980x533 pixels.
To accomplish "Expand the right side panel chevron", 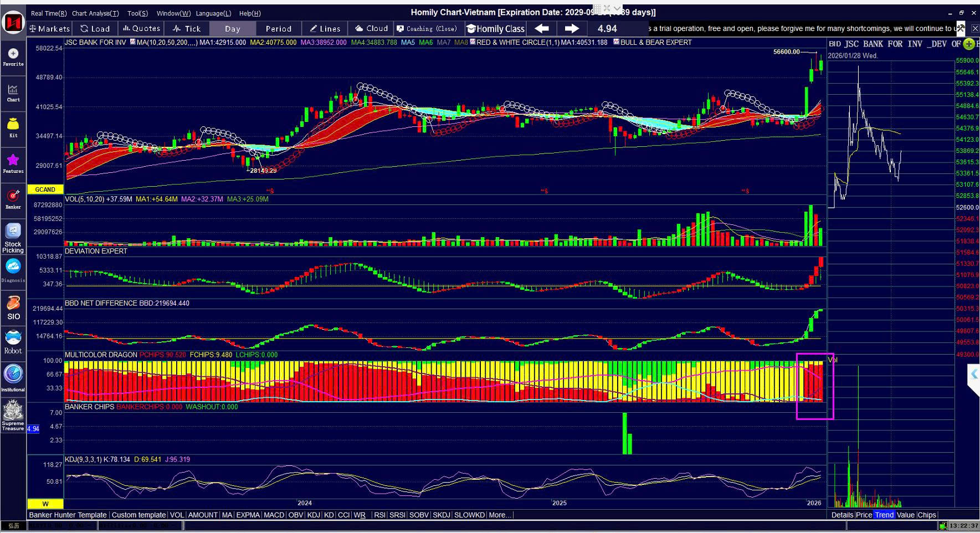I will point(974,374).
